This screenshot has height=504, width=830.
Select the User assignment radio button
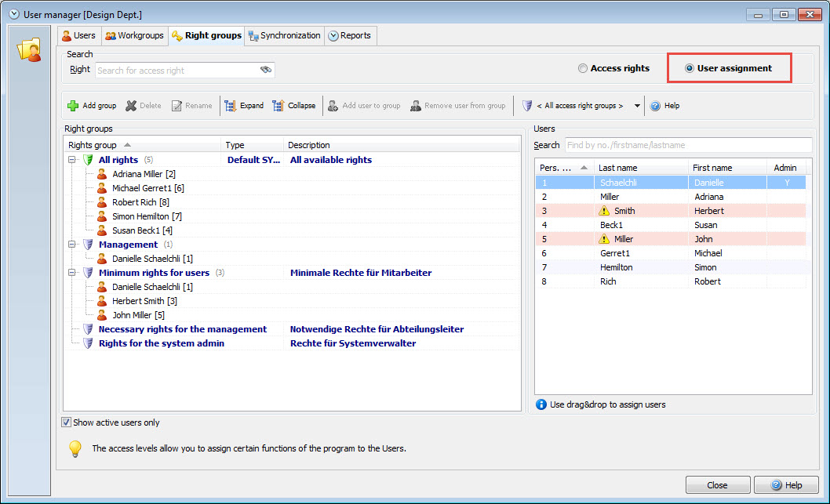[x=690, y=69]
